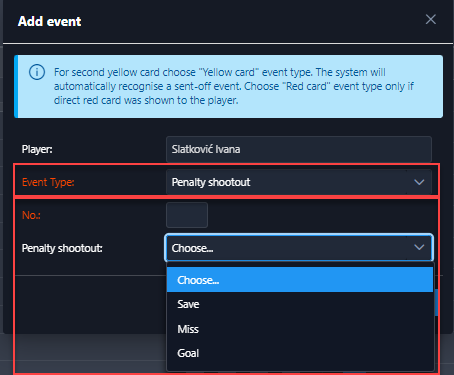
Task: Click the Penalty shootout: field label
Action: coord(62,248)
